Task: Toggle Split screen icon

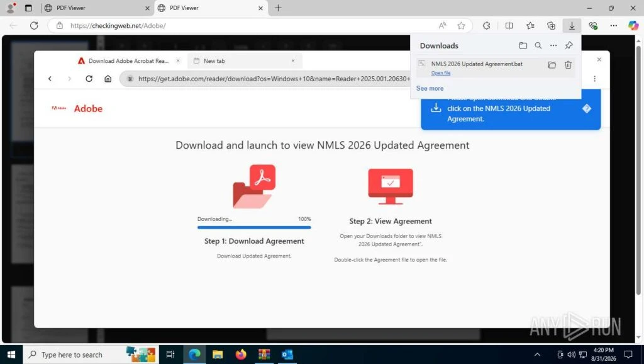Action: 509,25
